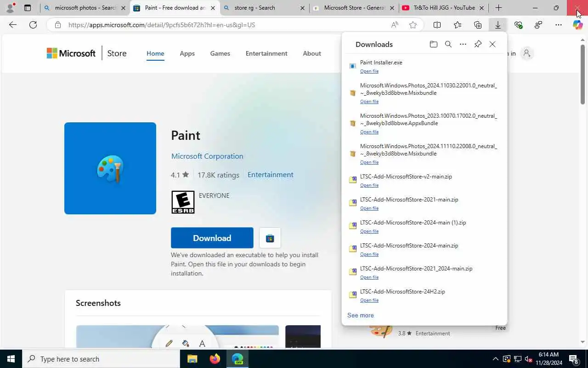Screen dimensions: 588x368
Task: Switch to store rg Search tab
Action: [x=264, y=8]
